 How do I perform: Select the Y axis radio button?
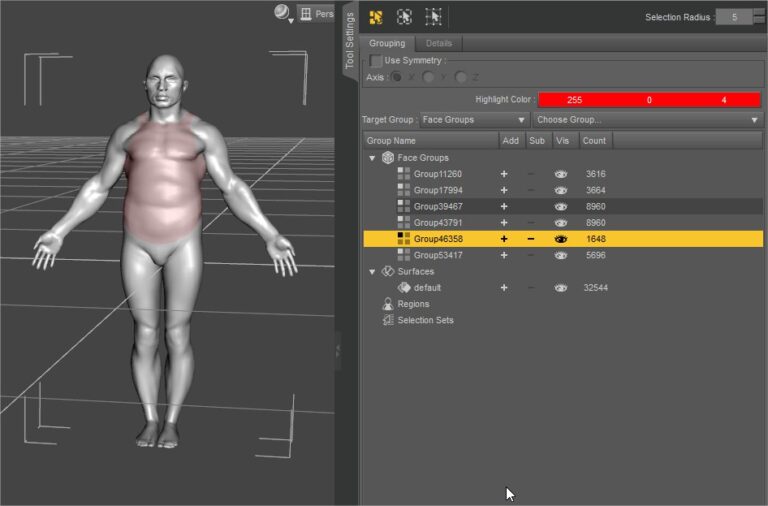pos(428,77)
